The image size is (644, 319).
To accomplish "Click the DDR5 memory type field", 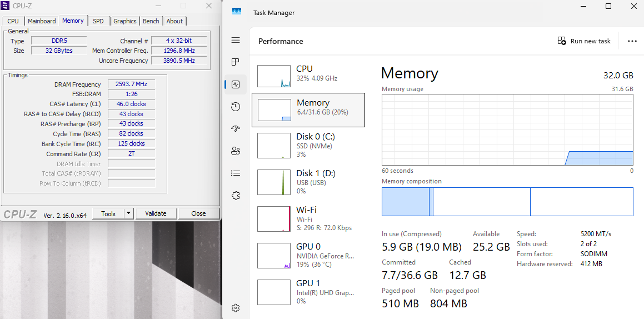I will coord(59,41).
